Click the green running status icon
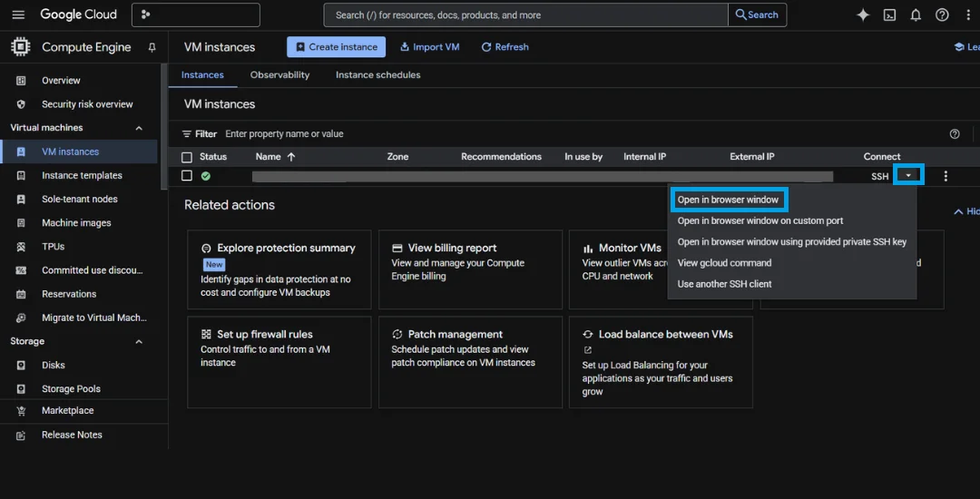Image resolution: width=980 pixels, height=499 pixels. click(x=206, y=176)
